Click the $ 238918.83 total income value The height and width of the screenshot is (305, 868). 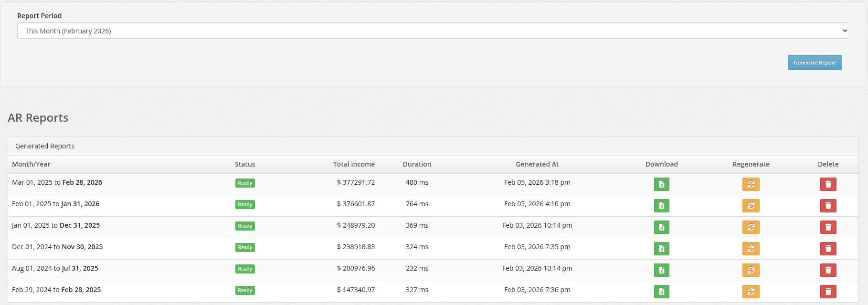356,247
